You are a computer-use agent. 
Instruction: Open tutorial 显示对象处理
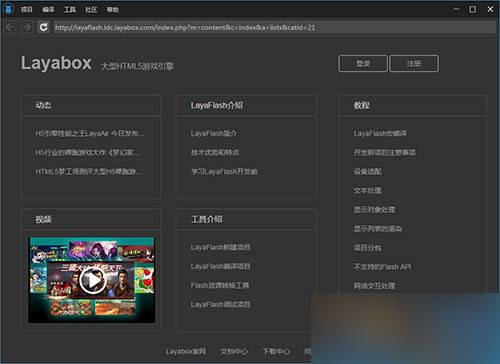point(374,210)
